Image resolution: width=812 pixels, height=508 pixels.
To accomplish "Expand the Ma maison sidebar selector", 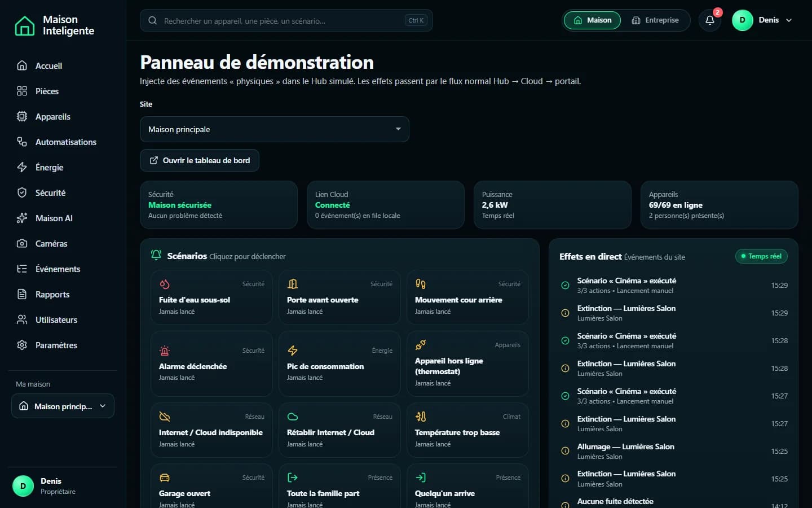I will click(63, 406).
